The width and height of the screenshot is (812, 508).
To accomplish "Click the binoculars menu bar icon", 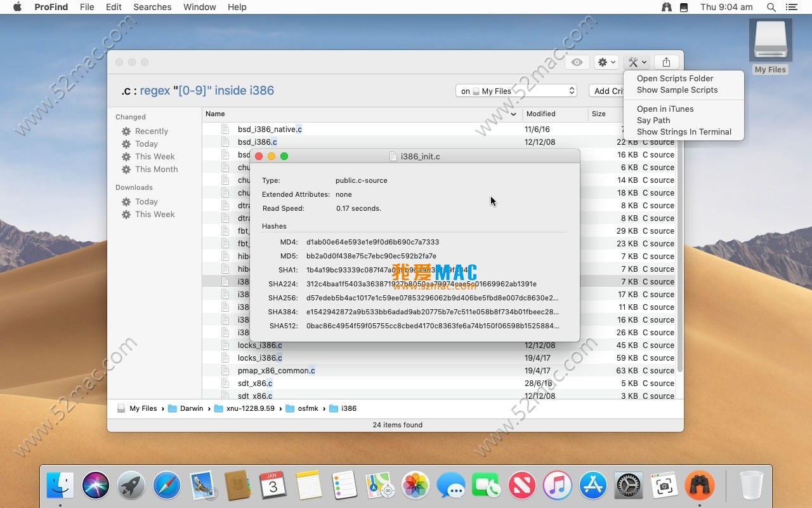I will click(666, 7).
